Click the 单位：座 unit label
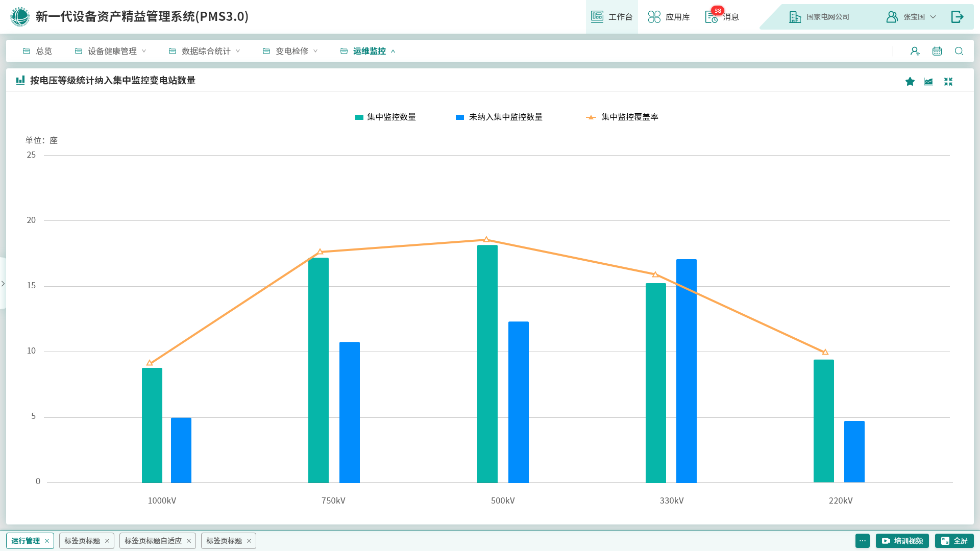The image size is (980, 551). [41, 140]
